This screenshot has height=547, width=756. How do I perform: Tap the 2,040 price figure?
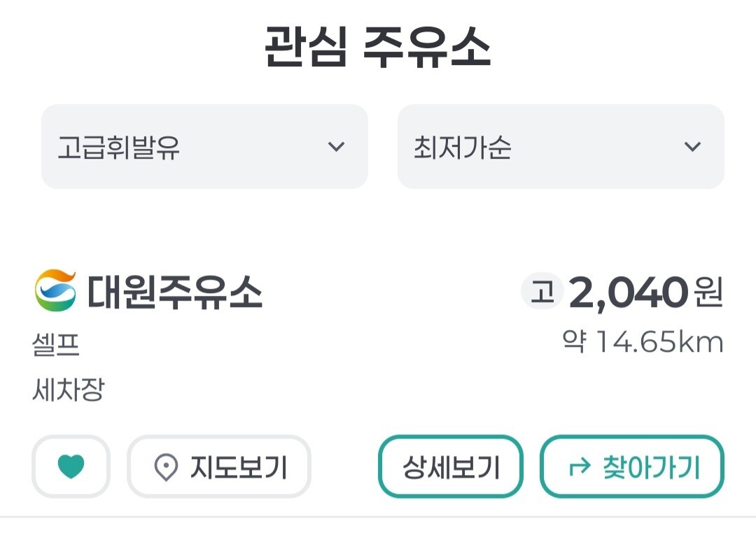[x=628, y=292]
